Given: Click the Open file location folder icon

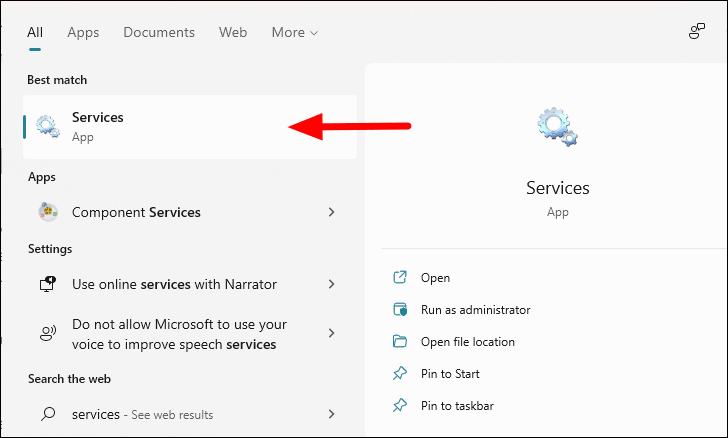Looking at the screenshot, I should 400,341.
